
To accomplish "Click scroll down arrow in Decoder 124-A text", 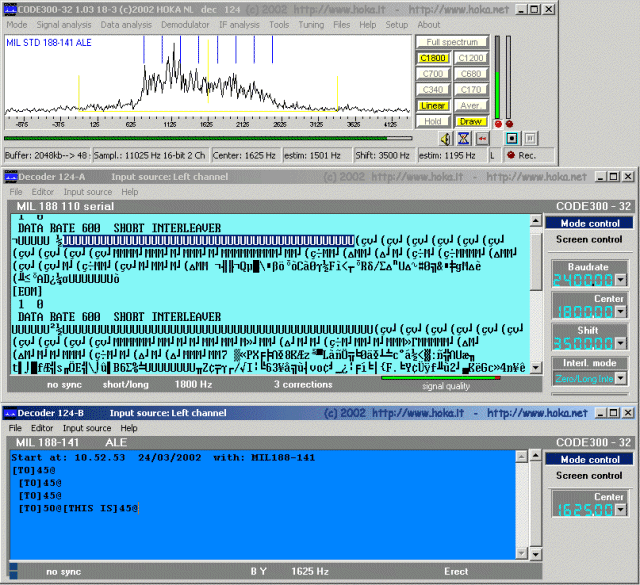I will point(536,368).
